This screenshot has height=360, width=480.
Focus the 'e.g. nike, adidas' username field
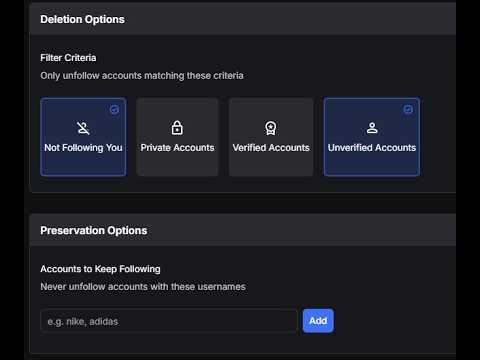tap(169, 321)
